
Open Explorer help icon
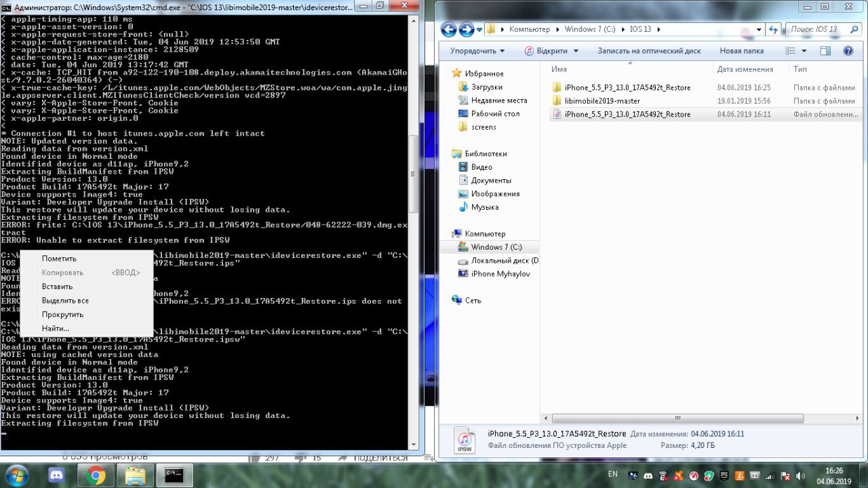[848, 51]
